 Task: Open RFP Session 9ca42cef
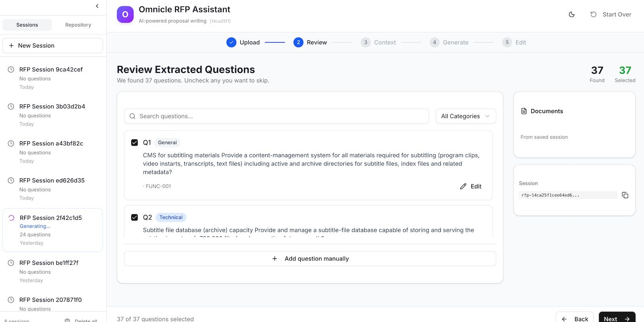(53, 78)
